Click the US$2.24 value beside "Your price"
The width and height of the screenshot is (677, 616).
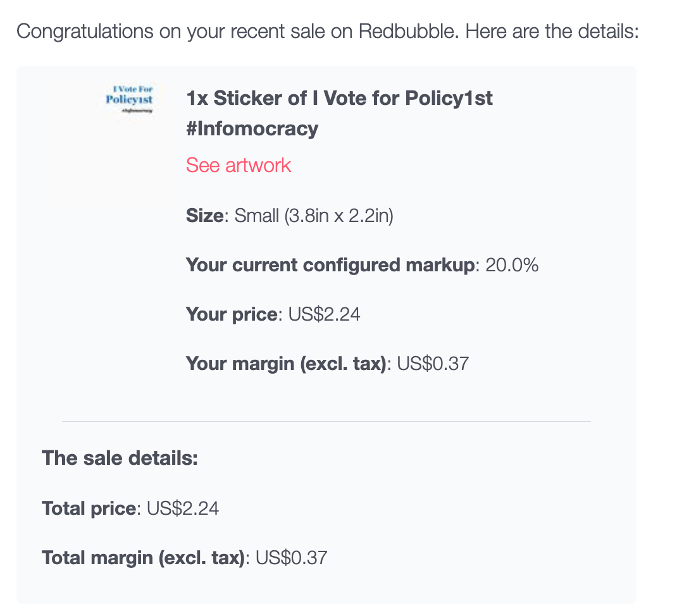click(x=324, y=314)
